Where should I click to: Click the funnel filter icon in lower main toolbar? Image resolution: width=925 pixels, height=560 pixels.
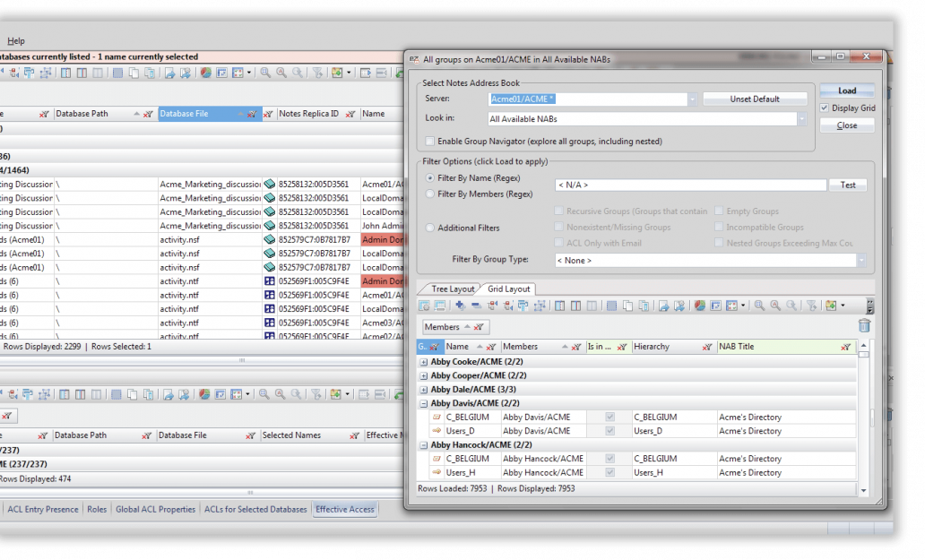316,393
